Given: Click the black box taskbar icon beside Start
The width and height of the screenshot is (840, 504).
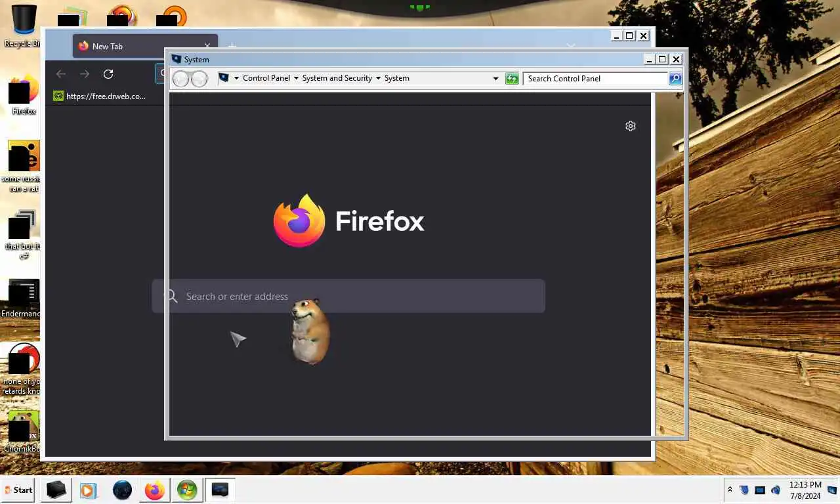Looking at the screenshot, I should click(x=56, y=490).
